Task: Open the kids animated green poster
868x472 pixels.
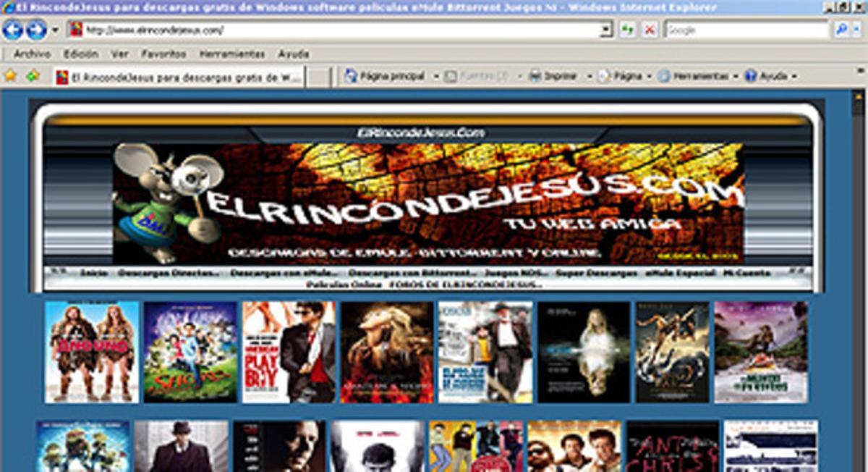Action: pyautogui.click(x=190, y=352)
